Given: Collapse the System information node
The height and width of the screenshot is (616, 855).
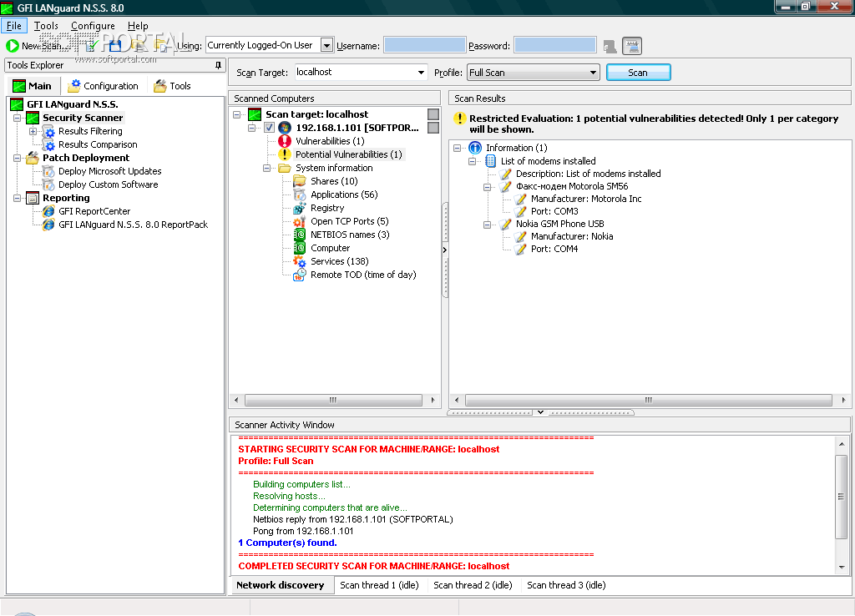Looking at the screenshot, I should [266, 168].
